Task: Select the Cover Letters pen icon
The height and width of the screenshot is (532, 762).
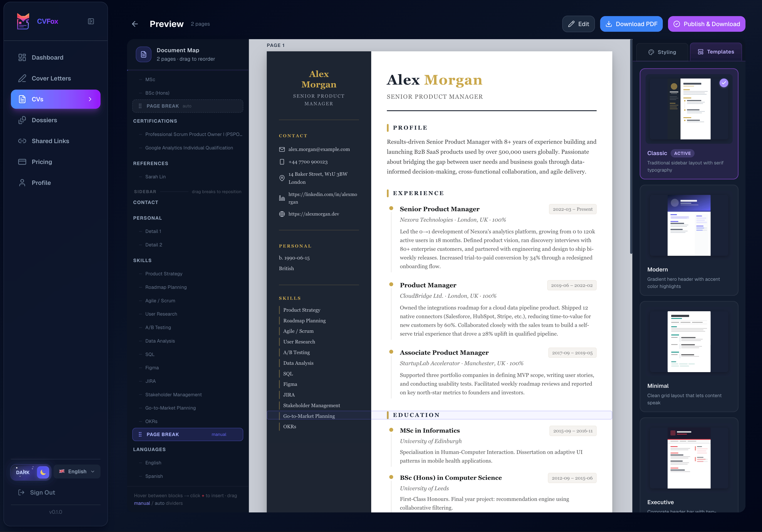Action: [x=22, y=78]
